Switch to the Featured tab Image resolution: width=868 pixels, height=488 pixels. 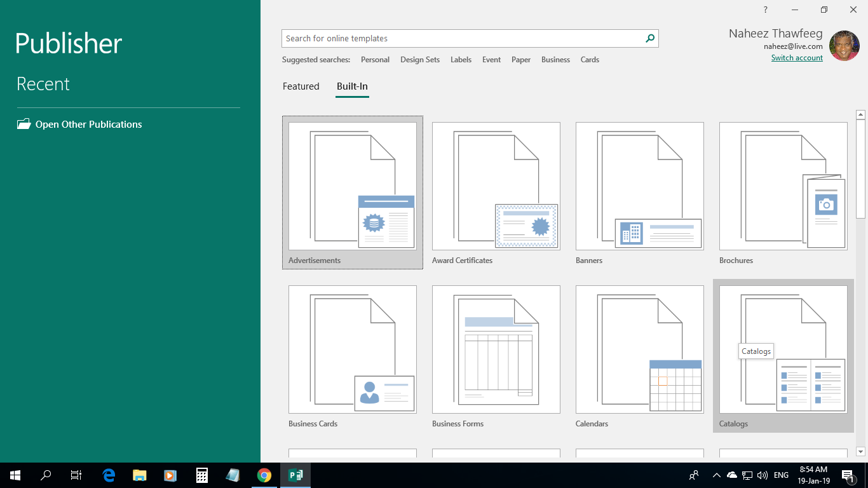pyautogui.click(x=301, y=86)
